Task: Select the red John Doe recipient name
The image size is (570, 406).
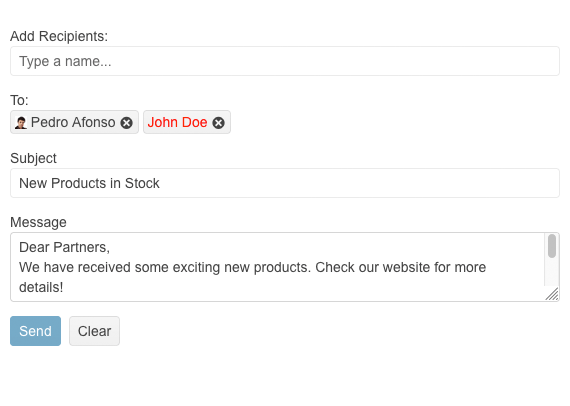Action: [x=177, y=122]
